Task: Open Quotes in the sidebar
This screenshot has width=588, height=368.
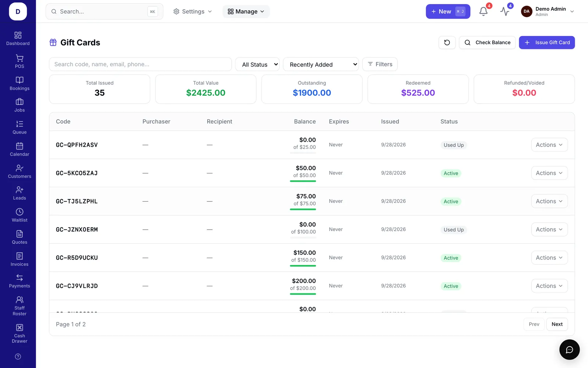Action: coord(19,237)
